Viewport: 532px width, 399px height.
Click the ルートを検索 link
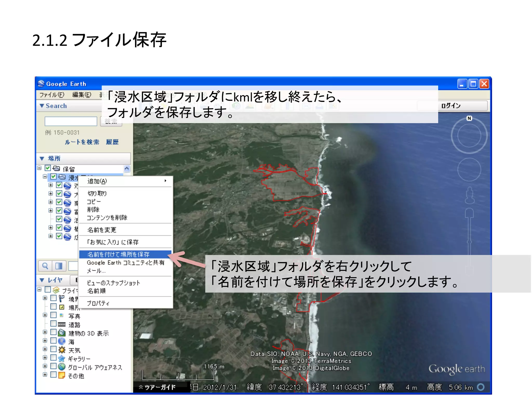point(82,142)
